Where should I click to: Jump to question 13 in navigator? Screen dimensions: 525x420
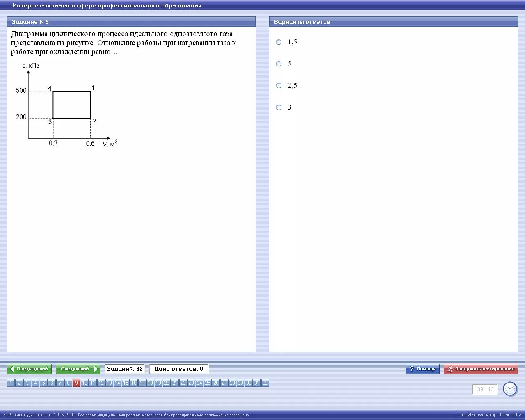pyautogui.click(x=109, y=383)
